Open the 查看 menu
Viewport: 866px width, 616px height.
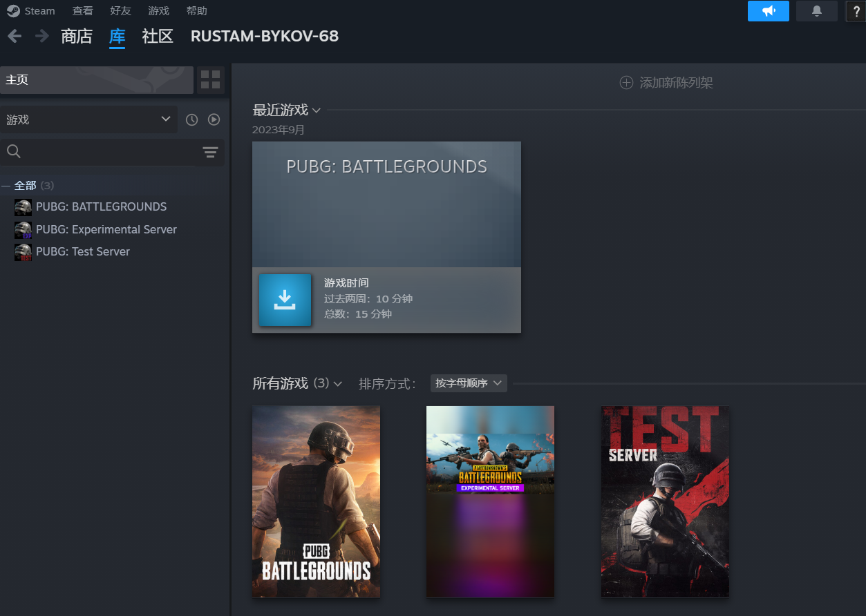82,11
